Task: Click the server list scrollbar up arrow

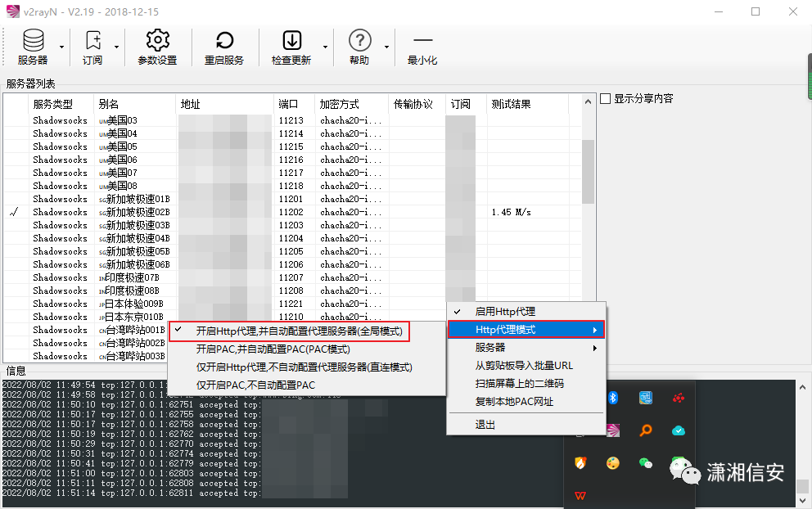Action: coord(589,101)
